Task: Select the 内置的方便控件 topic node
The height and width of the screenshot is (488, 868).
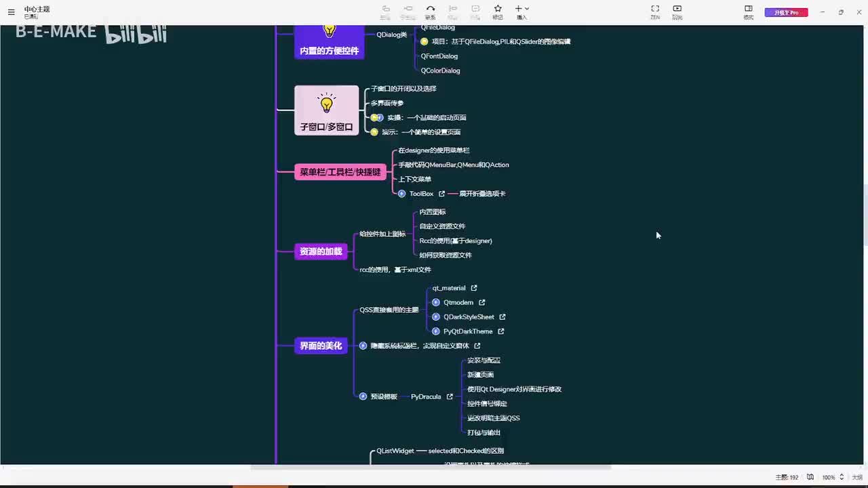Action: [x=329, y=42]
